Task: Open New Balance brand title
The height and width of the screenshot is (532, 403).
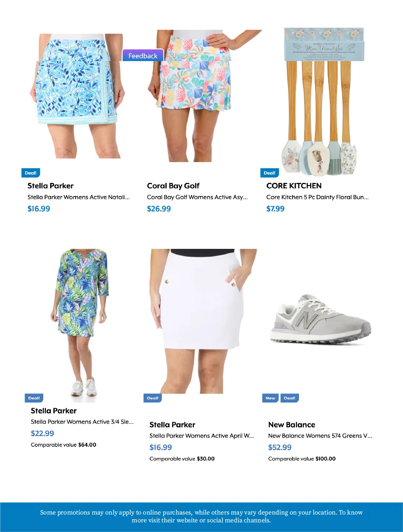Action: click(292, 425)
